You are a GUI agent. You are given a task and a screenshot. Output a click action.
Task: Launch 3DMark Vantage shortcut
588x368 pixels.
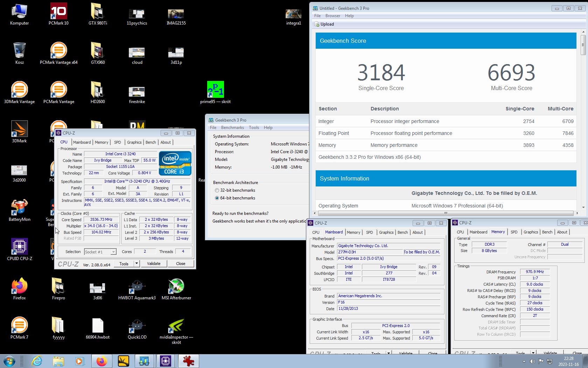click(x=19, y=93)
